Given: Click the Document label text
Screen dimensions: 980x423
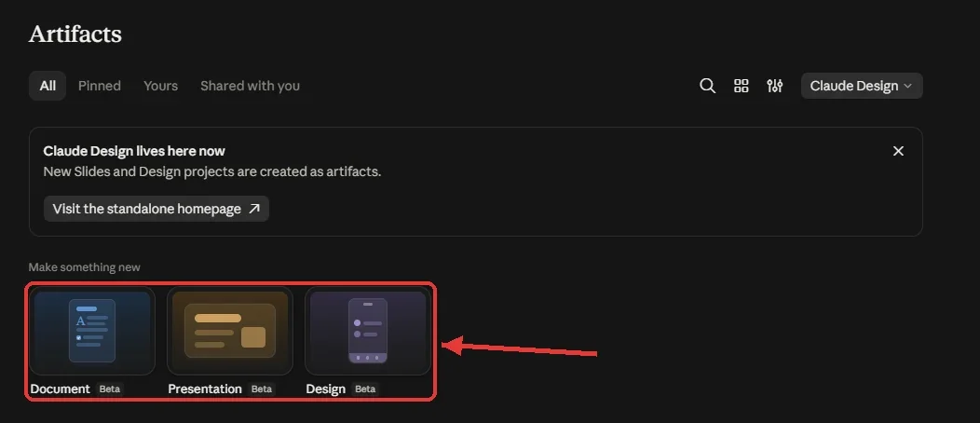Looking at the screenshot, I should [60, 389].
